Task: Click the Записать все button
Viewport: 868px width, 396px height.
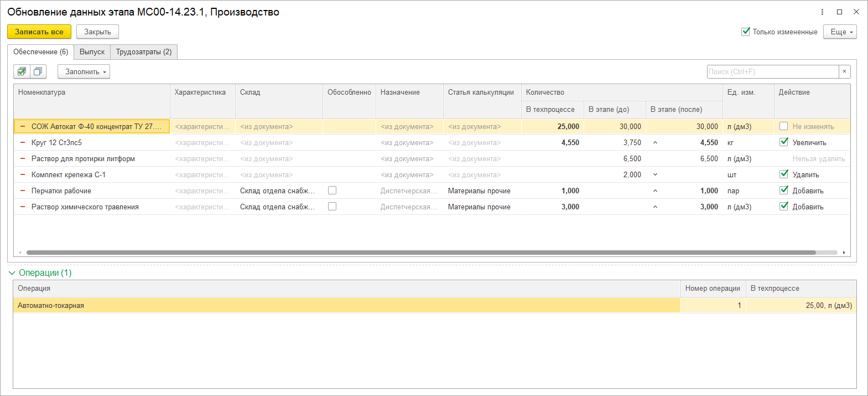Action: click(x=39, y=32)
